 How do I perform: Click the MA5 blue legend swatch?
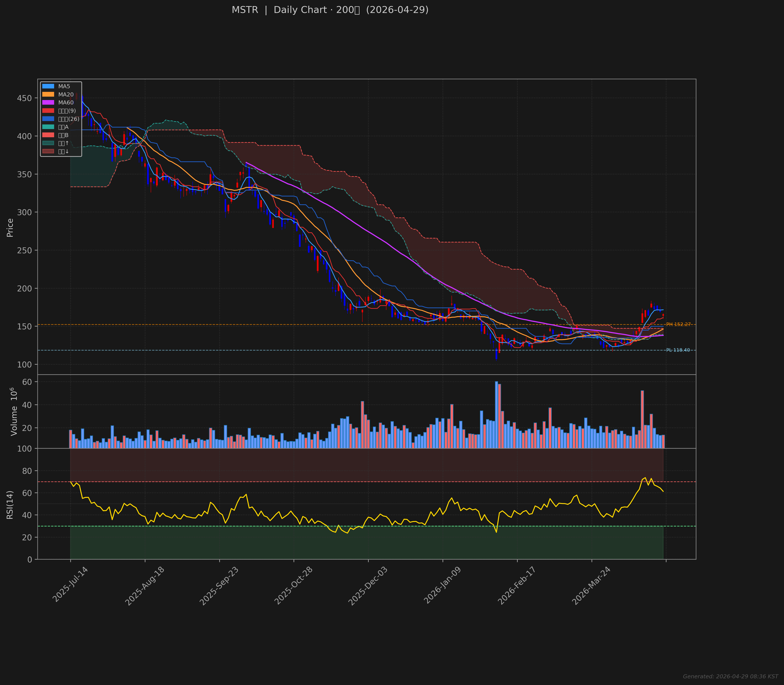coord(48,86)
